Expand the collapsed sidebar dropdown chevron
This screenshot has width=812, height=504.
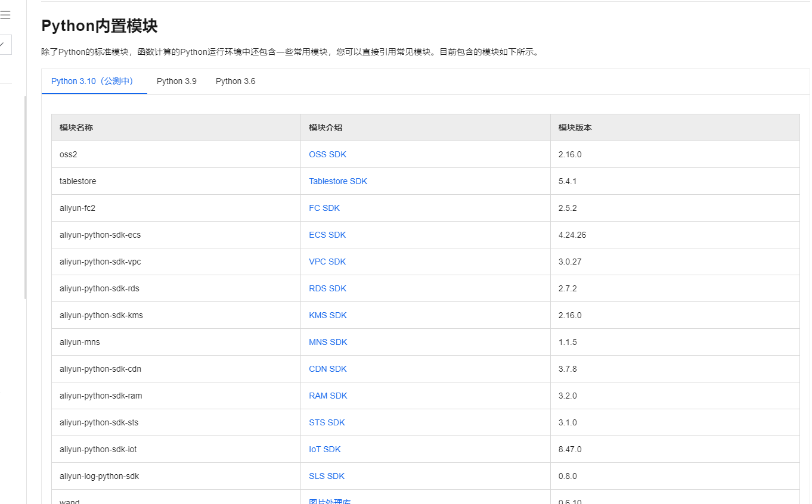(x=2, y=45)
